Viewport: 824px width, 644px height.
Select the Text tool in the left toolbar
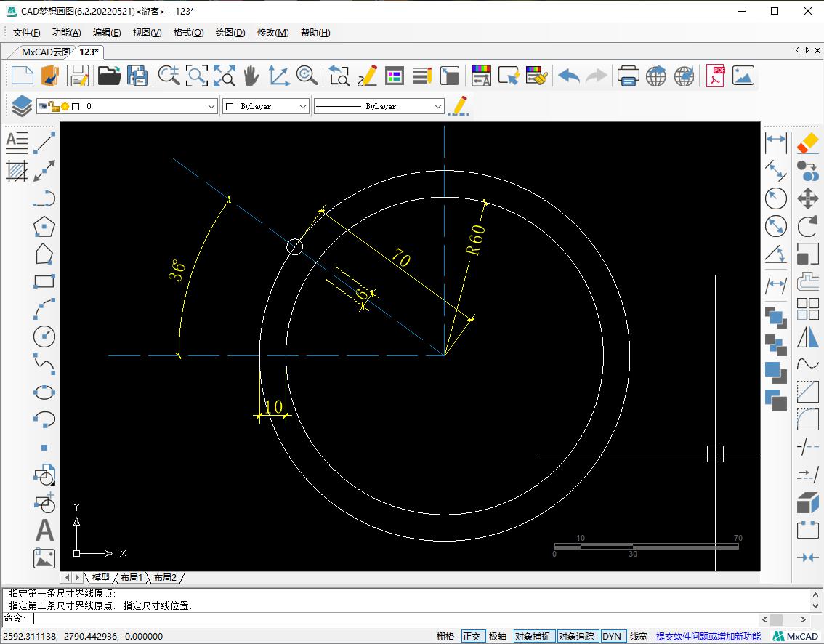tap(44, 531)
